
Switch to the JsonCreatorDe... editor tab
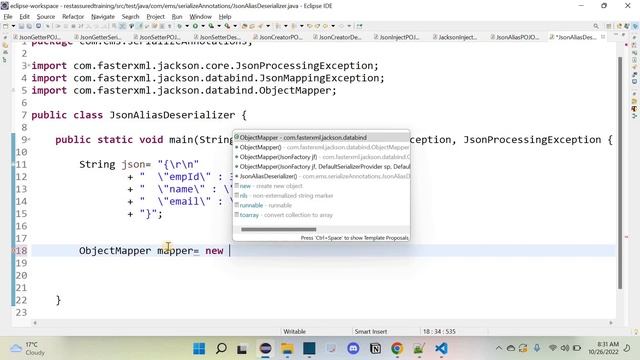click(x=337, y=37)
